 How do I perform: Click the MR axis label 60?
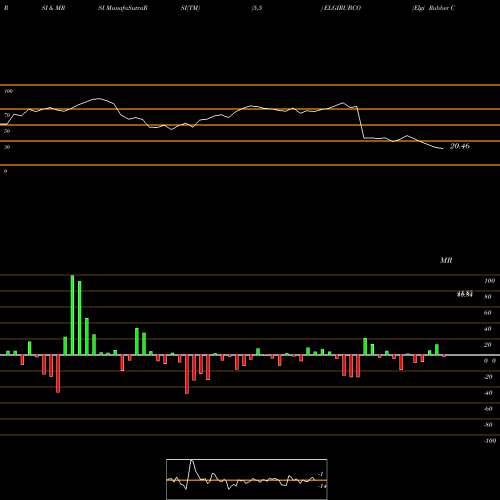pyautogui.click(x=488, y=313)
